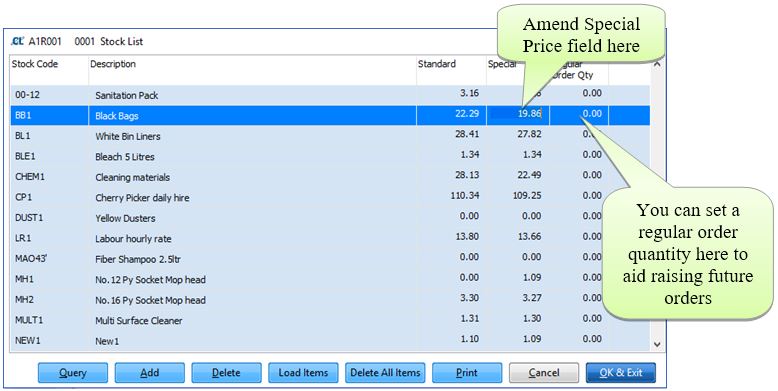Click the Description column header
Screen dimensions: 778x391
(113, 64)
